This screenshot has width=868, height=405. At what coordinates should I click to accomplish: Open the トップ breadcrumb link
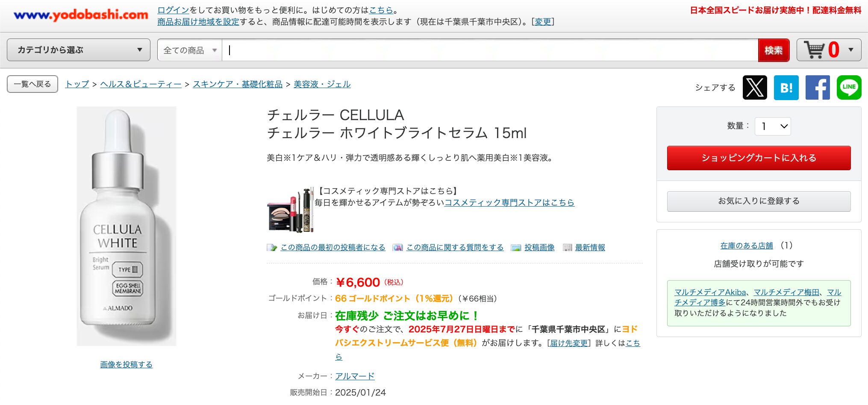pos(77,84)
